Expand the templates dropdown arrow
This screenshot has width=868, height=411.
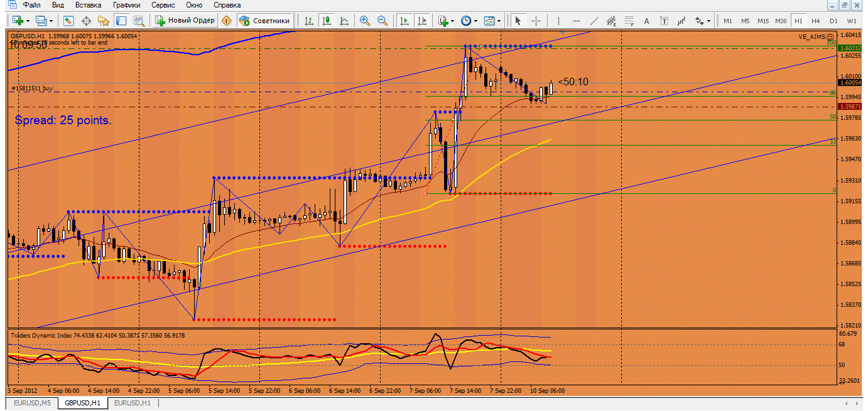click(x=499, y=21)
